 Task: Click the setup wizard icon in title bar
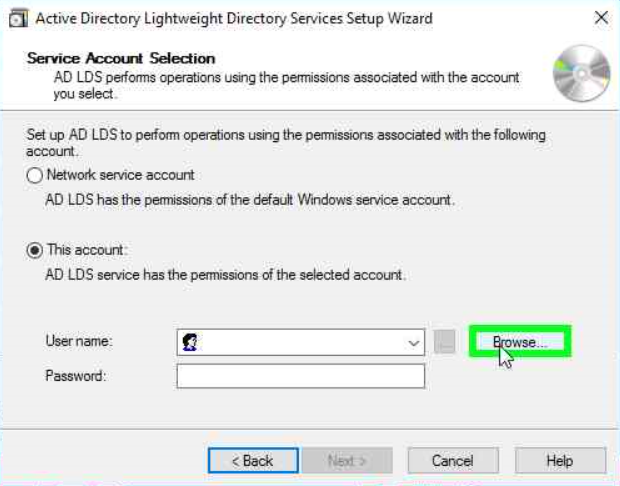(x=17, y=18)
